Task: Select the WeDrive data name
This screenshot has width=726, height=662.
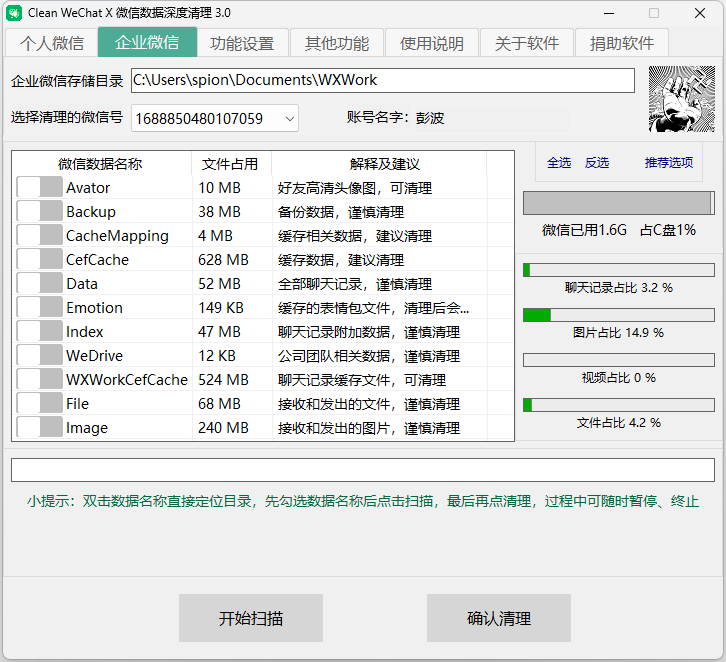Action: [x=94, y=356]
